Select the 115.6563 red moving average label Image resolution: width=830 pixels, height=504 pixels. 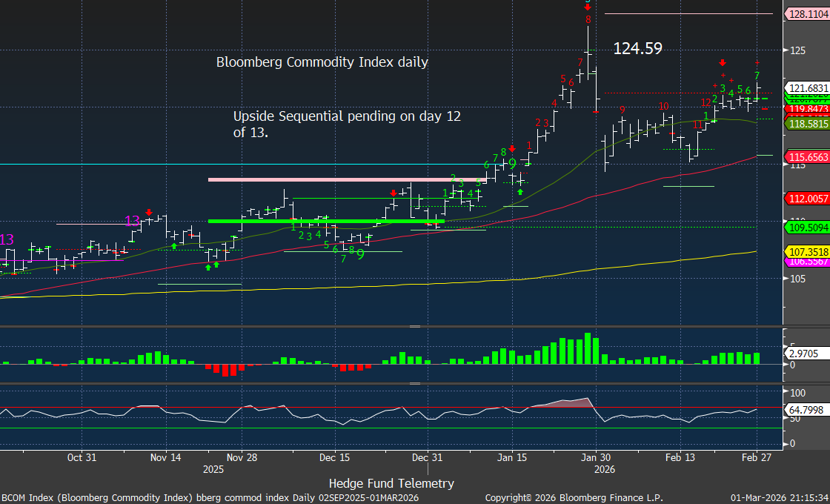pyautogui.click(x=806, y=158)
